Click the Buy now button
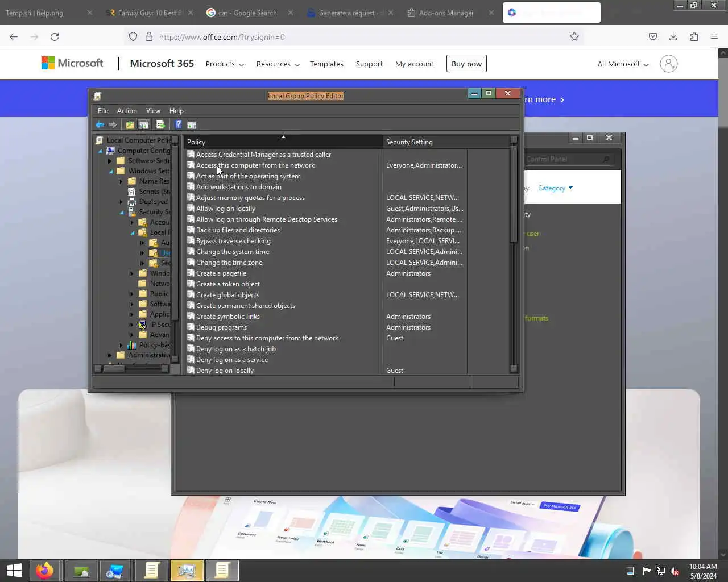The image size is (728, 582). coord(466,64)
